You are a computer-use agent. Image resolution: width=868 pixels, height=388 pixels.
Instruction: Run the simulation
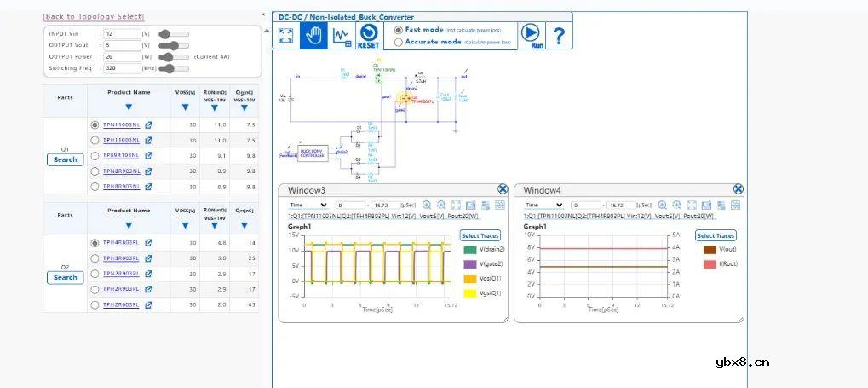point(532,35)
